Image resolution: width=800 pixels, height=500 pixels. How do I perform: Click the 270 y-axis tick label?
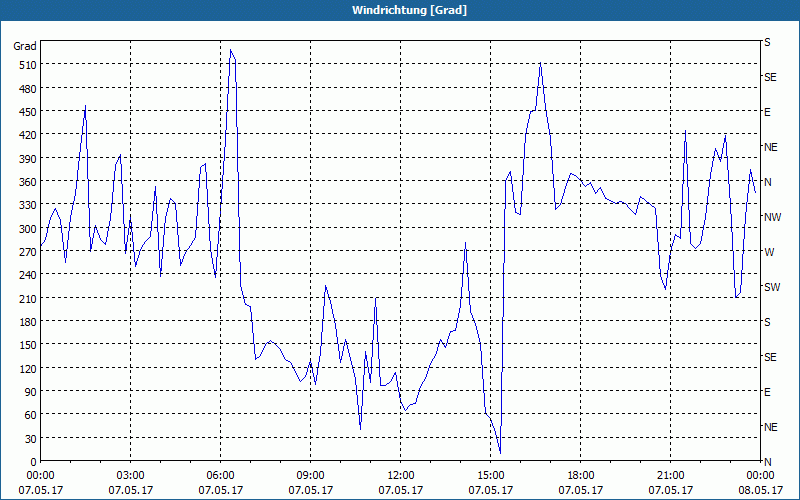point(27,252)
